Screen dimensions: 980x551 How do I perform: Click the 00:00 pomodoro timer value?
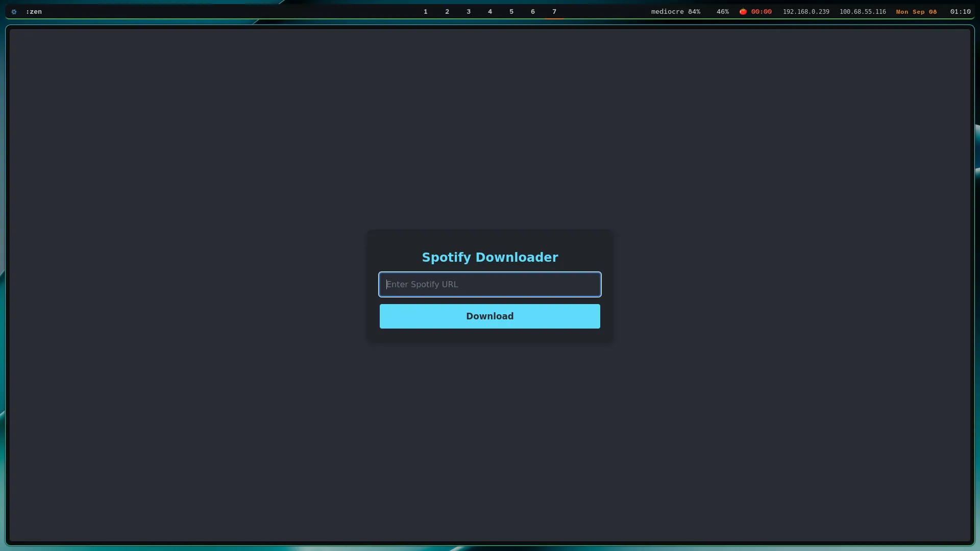[761, 11]
